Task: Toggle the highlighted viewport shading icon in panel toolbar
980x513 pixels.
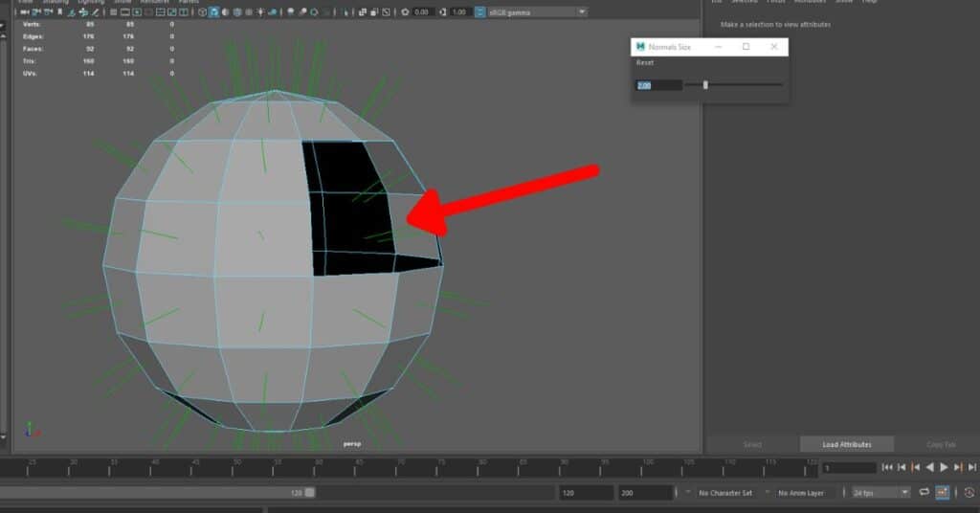Action: click(213, 11)
